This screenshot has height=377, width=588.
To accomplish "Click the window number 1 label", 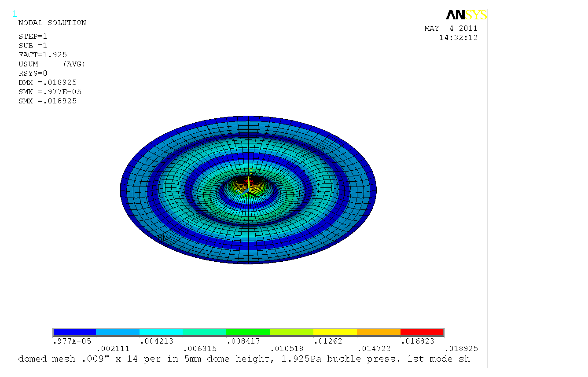I will 15,14.
